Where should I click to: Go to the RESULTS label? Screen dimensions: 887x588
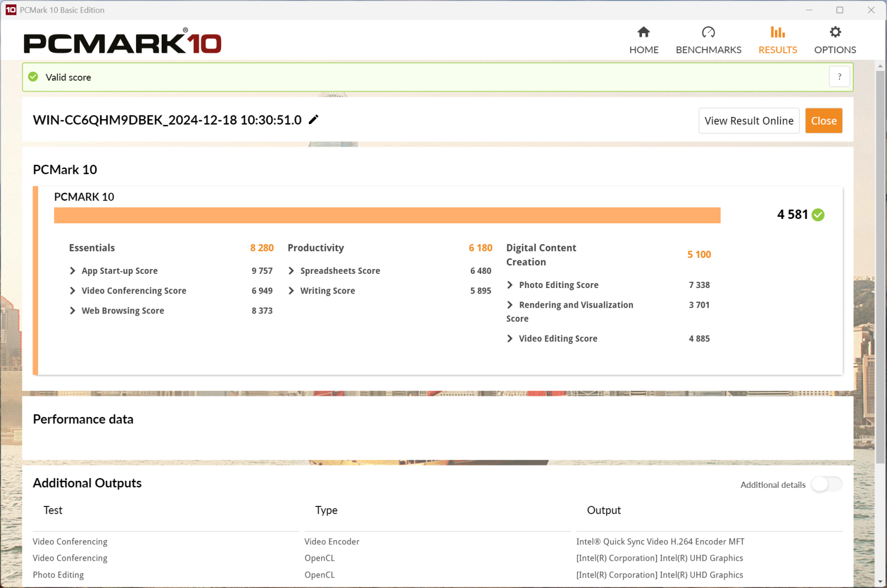pyautogui.click(x=778, y=50)
